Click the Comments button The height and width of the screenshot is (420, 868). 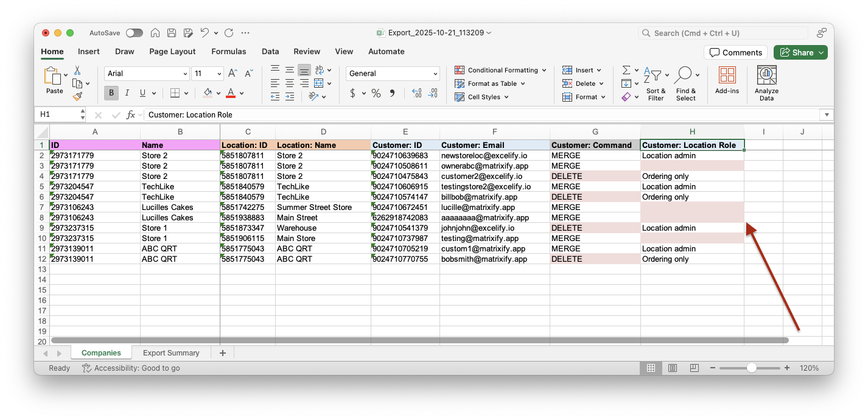(x=735, y=52)
